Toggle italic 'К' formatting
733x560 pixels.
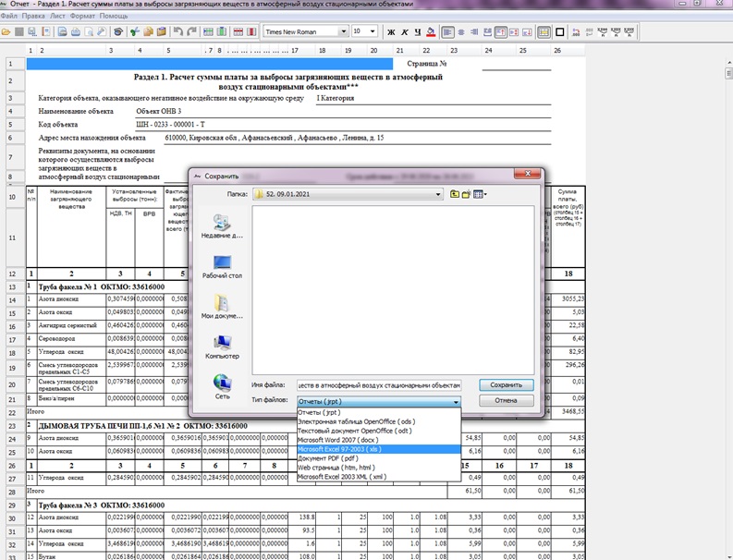pyautogui.click(x=404, y=31)
